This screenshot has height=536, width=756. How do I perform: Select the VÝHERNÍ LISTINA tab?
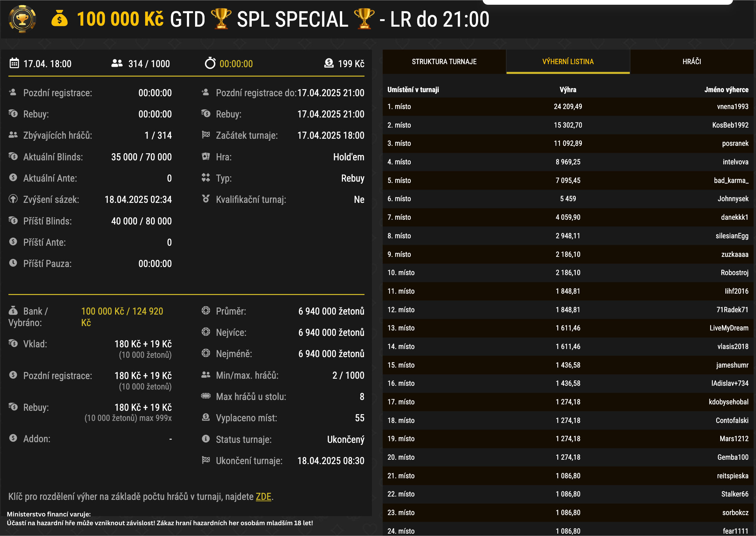click(x=568, y=61)
